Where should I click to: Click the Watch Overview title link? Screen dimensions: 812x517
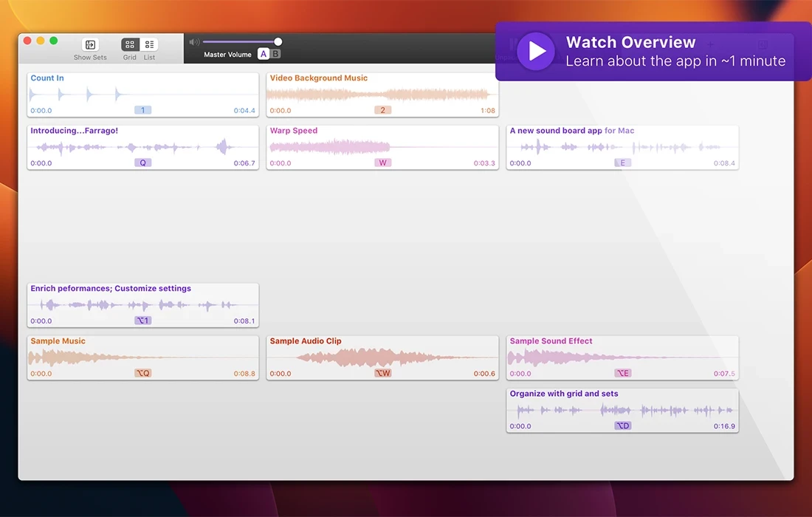pos(630,43)
